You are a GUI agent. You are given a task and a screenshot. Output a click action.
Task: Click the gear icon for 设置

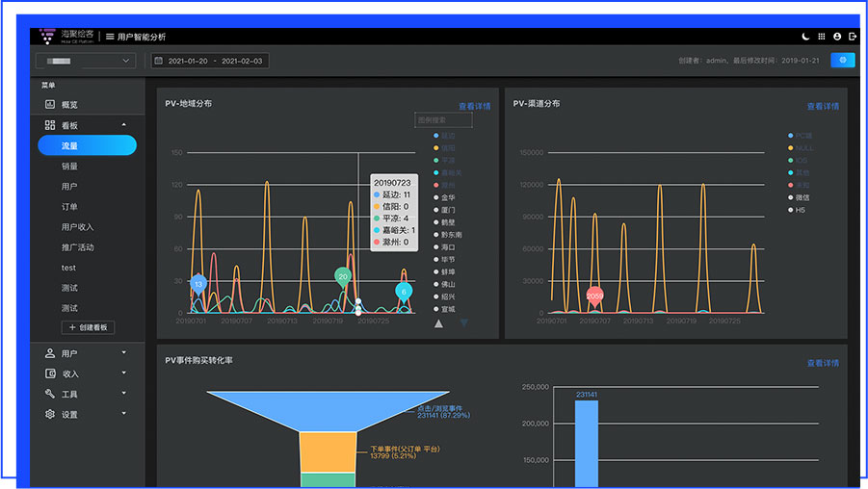pos(50,414)
